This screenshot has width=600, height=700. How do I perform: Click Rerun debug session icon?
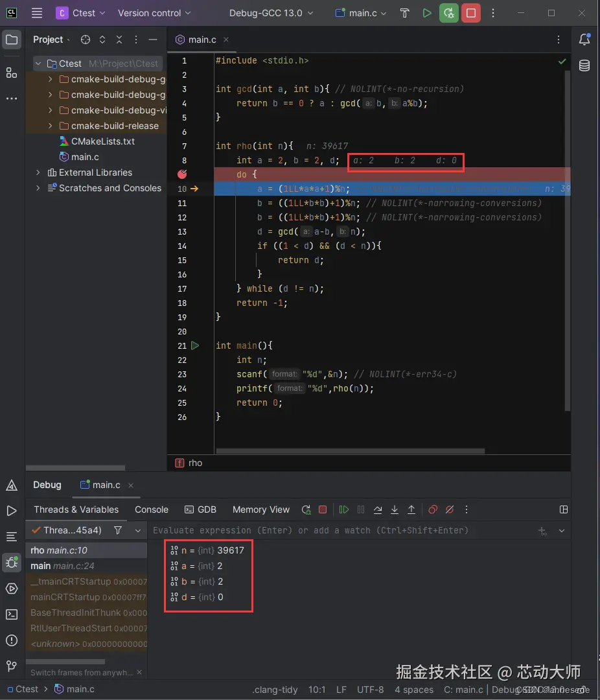pos(306,509)
